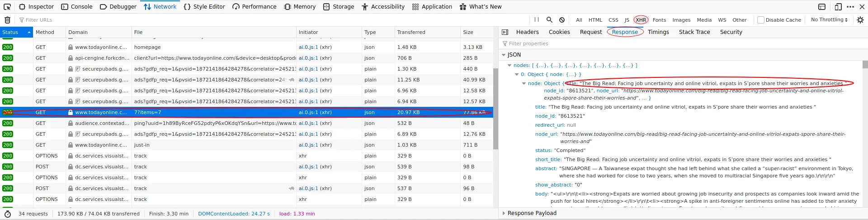868x220 pixels.
Task: Click lock icon on audience.contextad row
Action: point(71,123)
